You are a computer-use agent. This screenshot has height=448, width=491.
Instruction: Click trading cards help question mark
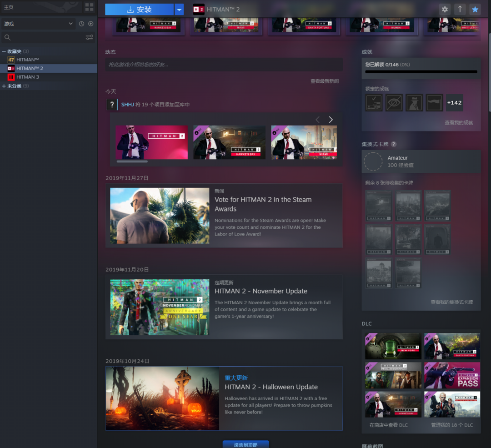point(394,144)
